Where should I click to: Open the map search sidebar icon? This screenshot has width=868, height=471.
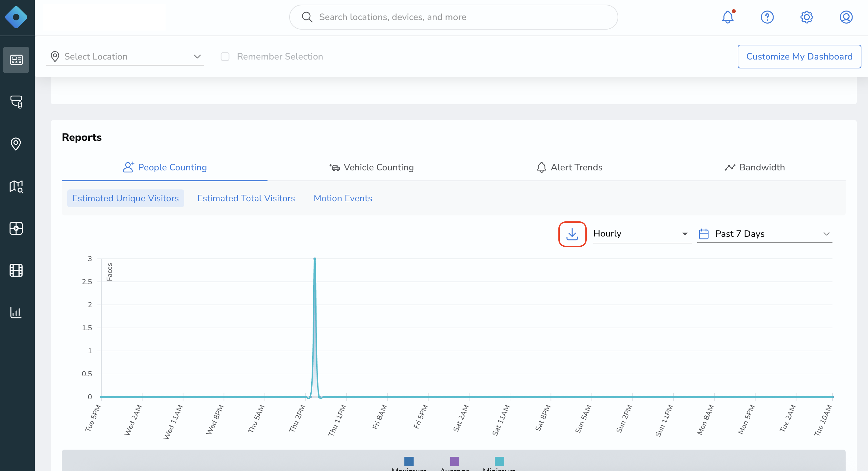[x=16, y=186]
